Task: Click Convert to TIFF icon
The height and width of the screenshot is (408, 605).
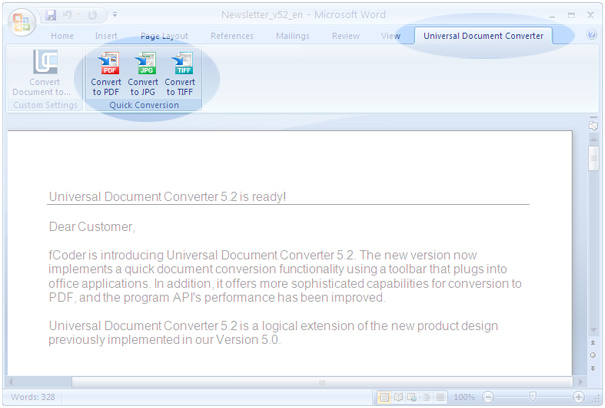Action: tap(180, 74)
